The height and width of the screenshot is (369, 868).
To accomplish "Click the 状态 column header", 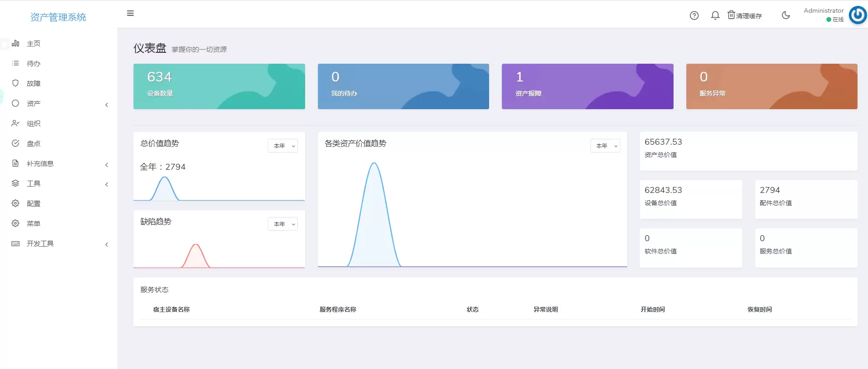I will point(473,309).
